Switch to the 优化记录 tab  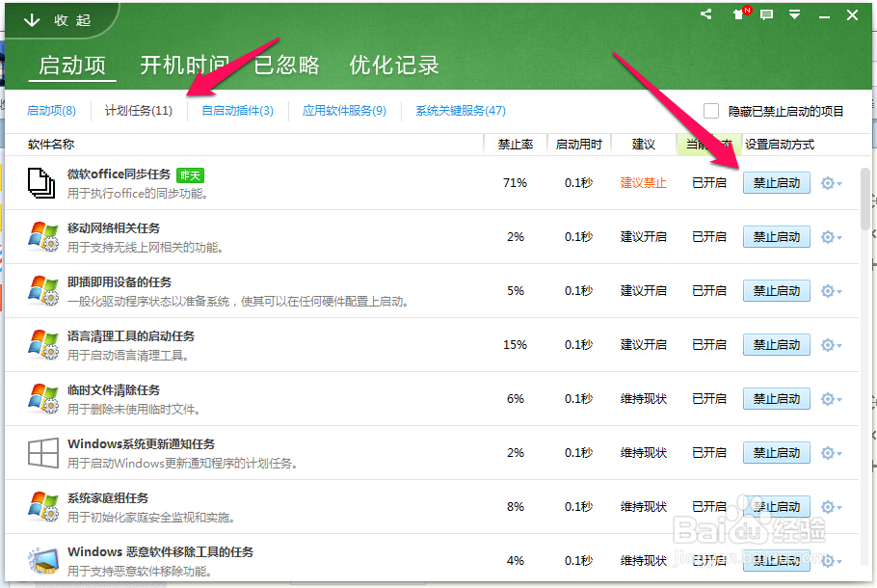click(x=394, y=65)
